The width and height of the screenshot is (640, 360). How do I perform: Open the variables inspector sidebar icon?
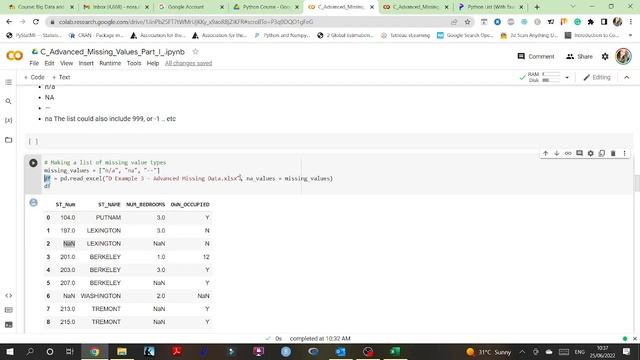coord(9,120)
